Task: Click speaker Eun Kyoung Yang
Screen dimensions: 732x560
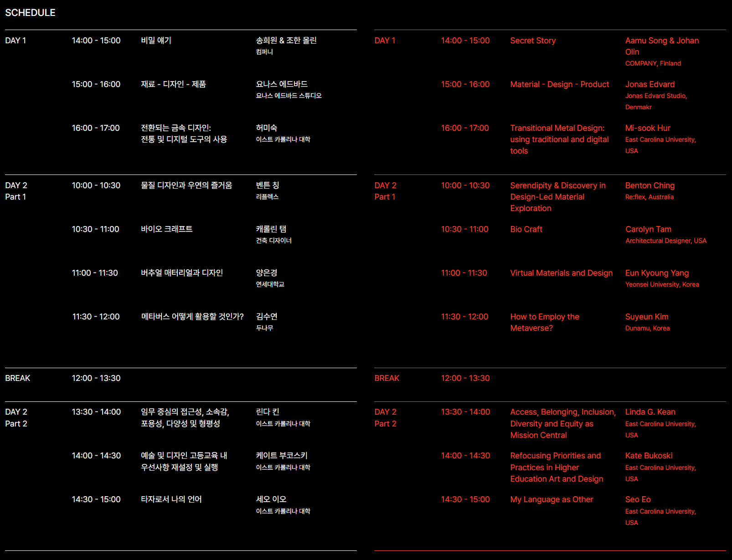Action: (x=657, y=273)
